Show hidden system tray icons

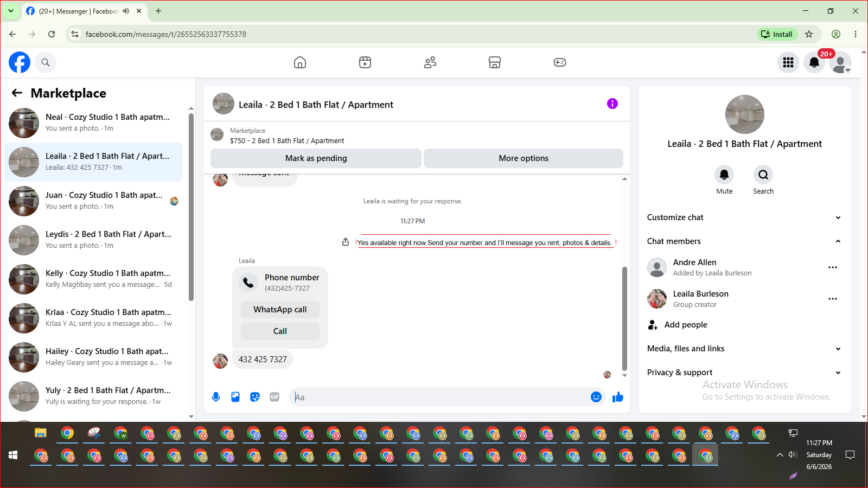[x=780, y=455]
